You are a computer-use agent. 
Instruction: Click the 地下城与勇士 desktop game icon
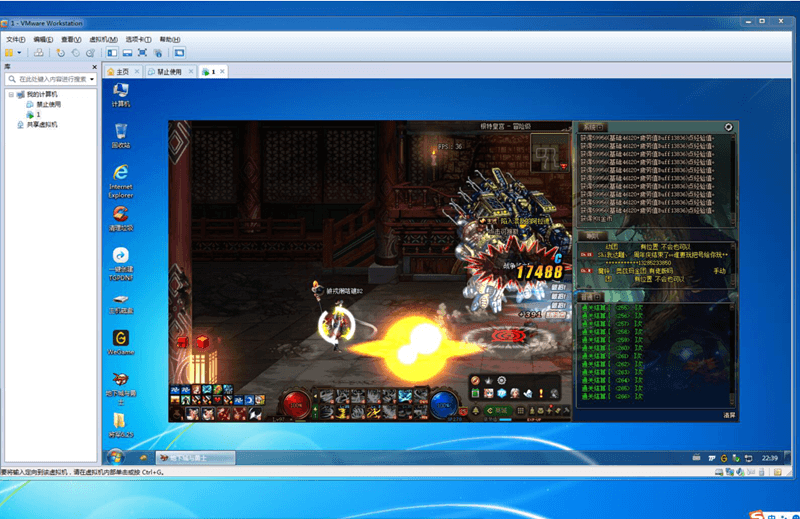(x=121, y=388)
